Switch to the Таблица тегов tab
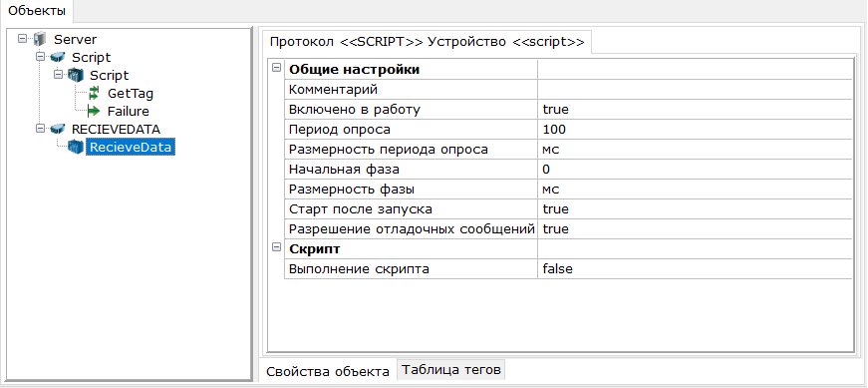Viewport: 868px width, 388px height. pos(451,369)
